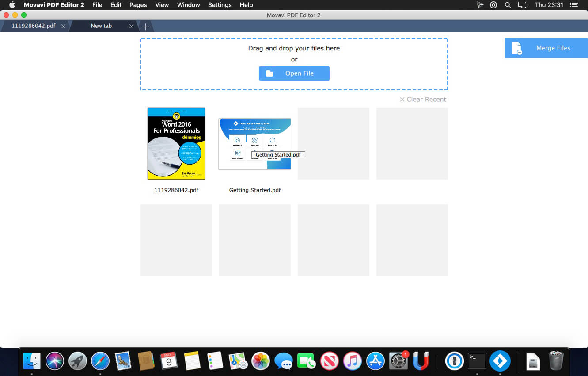Open the Pages menu

tap(138, 5)
